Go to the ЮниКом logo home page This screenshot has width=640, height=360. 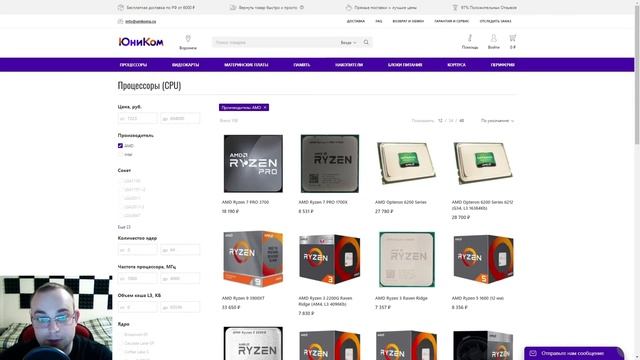[x=141, y=42]
